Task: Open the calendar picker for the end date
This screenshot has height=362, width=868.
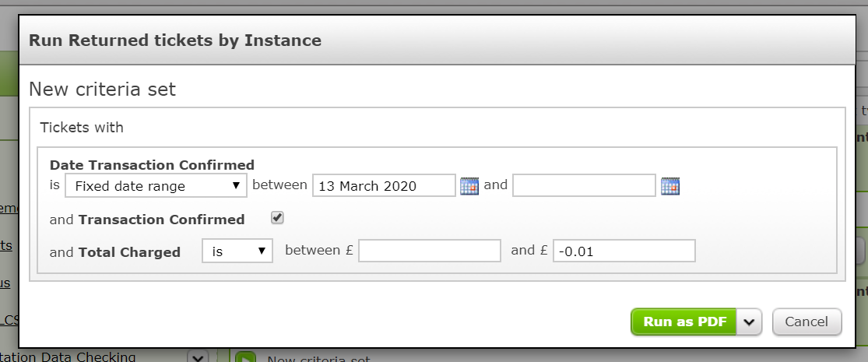Action: [670, 186]
